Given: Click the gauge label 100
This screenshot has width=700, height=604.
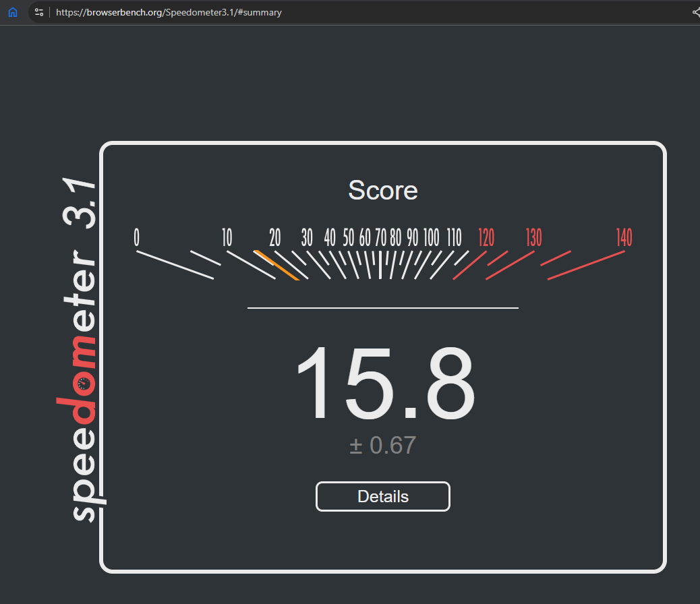Looking at the screenshot, I should [431, 237].
